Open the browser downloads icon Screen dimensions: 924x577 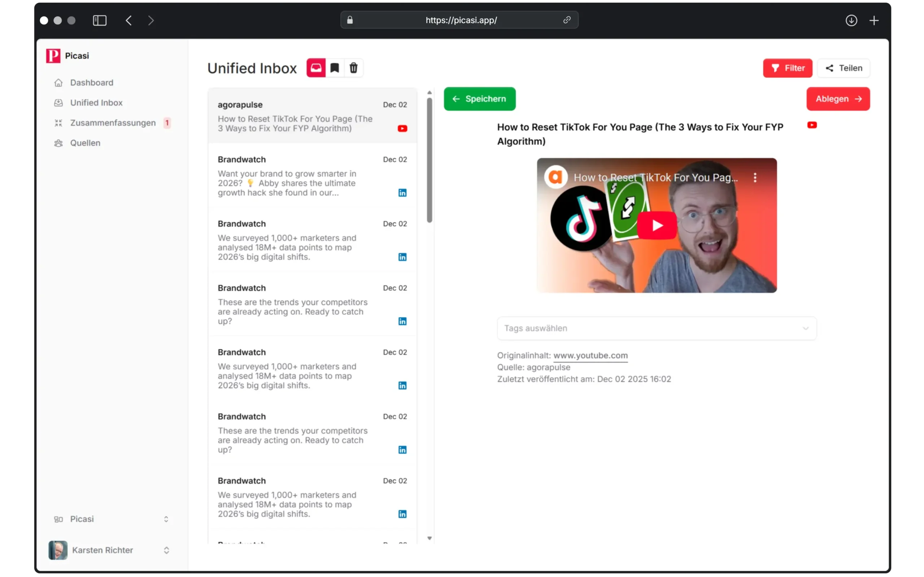[x=851, y=20]
